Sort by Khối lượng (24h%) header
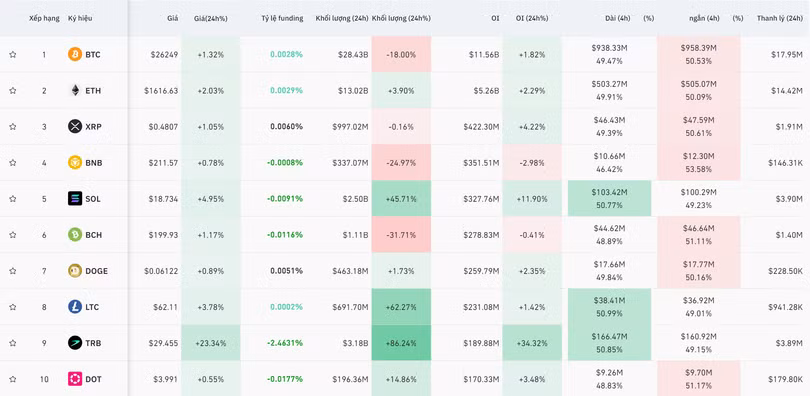This screenshot has width=810, height=396. click(401, 18)
